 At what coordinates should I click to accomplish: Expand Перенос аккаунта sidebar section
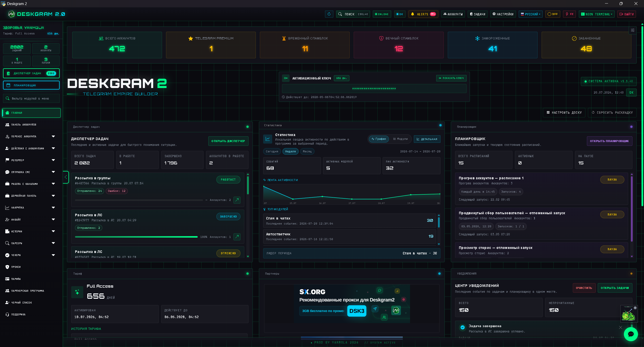tap(31, 136)
